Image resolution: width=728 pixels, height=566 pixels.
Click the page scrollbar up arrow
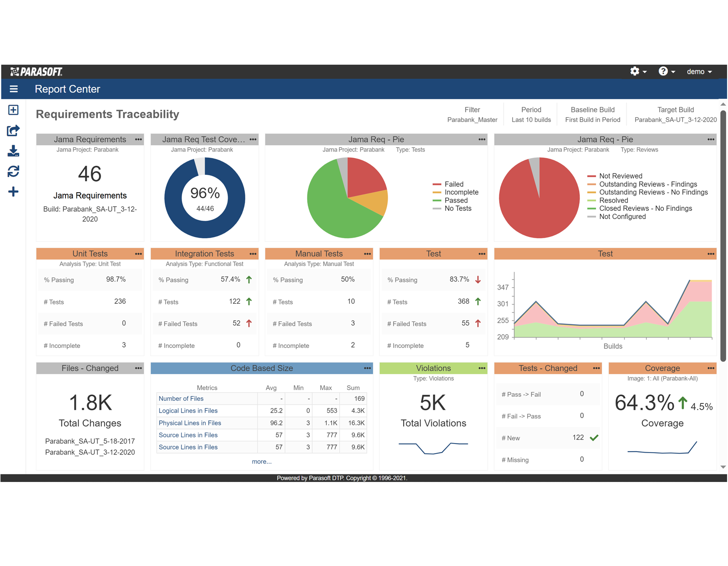click(723, 104)
